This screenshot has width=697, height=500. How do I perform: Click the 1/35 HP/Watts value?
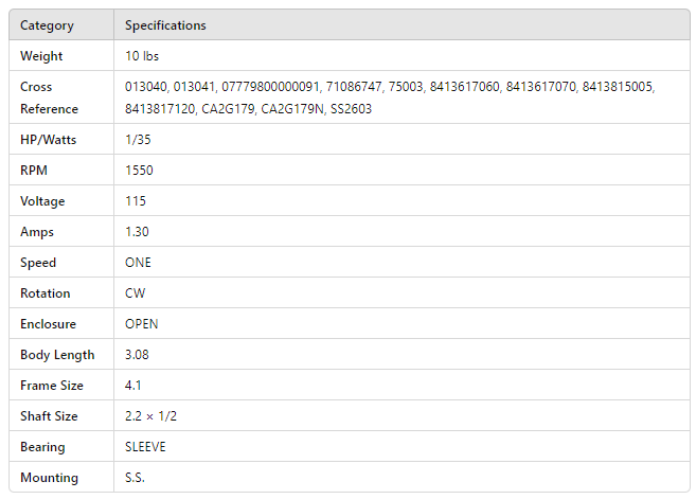(139, 140)
